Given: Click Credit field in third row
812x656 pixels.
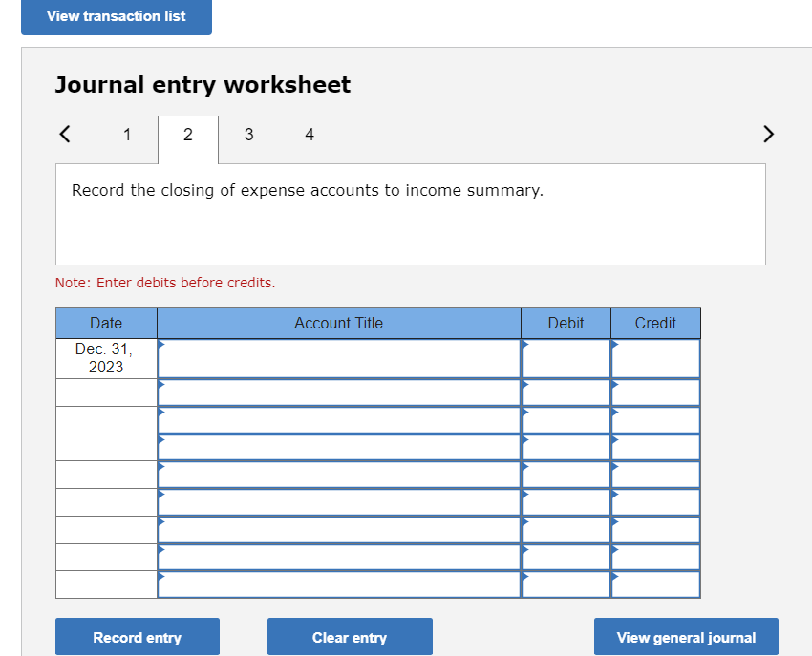Looking at the screenshot, I should 655,420.
